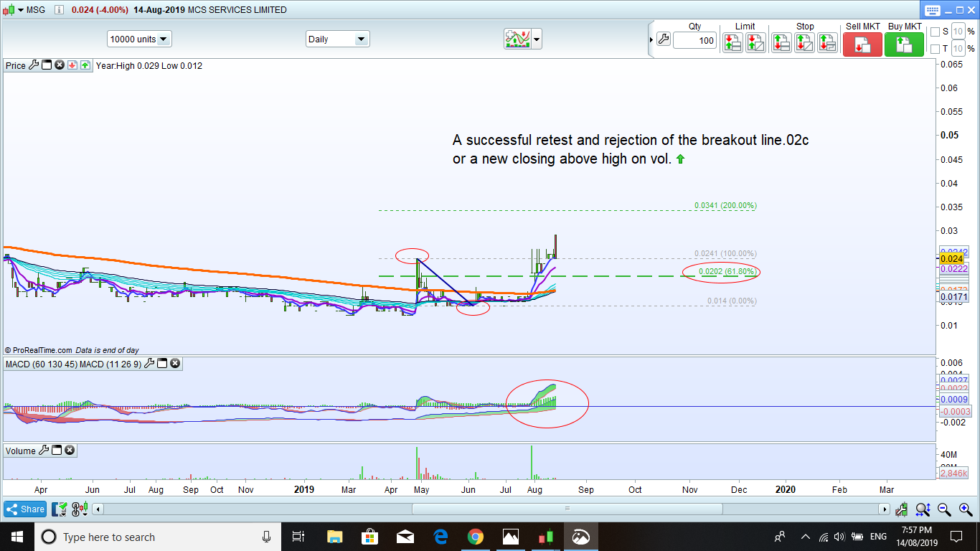
Task: Expand the chart style dropdown arrow
Action: pyautogui.click(x=537, y=39)
